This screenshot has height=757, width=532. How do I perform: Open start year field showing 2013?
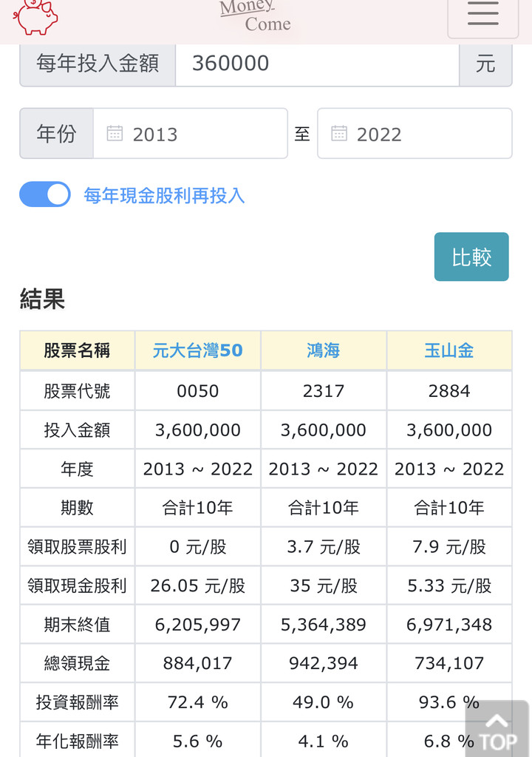coord(190,134)
